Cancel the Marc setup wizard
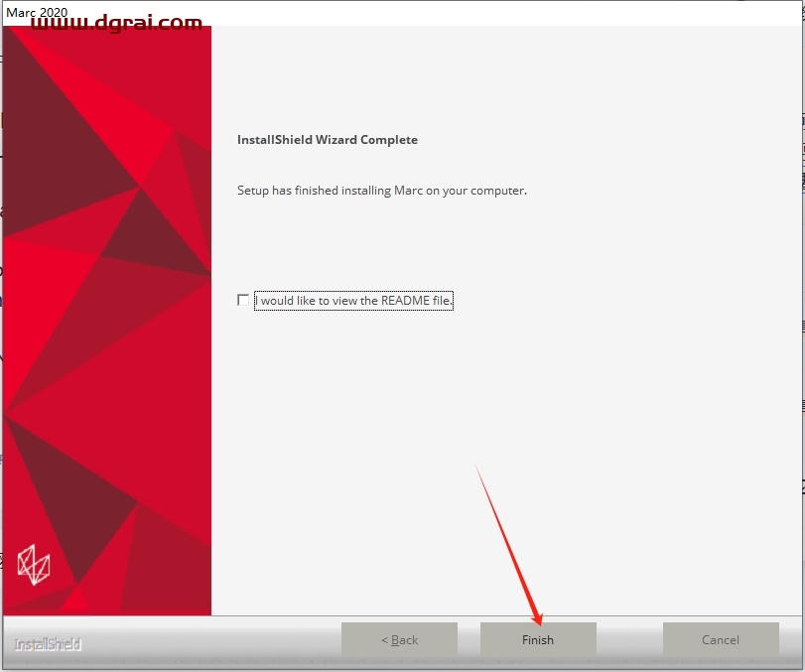 pos(721,639)
